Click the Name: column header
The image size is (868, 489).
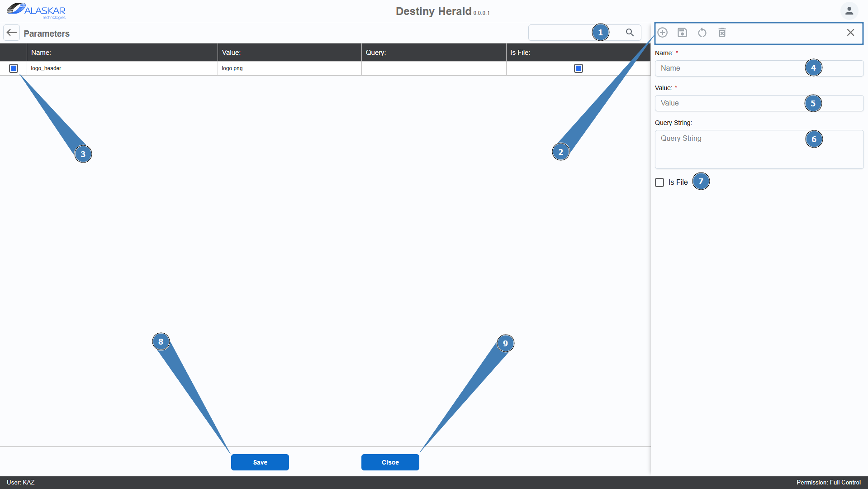(122, 53)
